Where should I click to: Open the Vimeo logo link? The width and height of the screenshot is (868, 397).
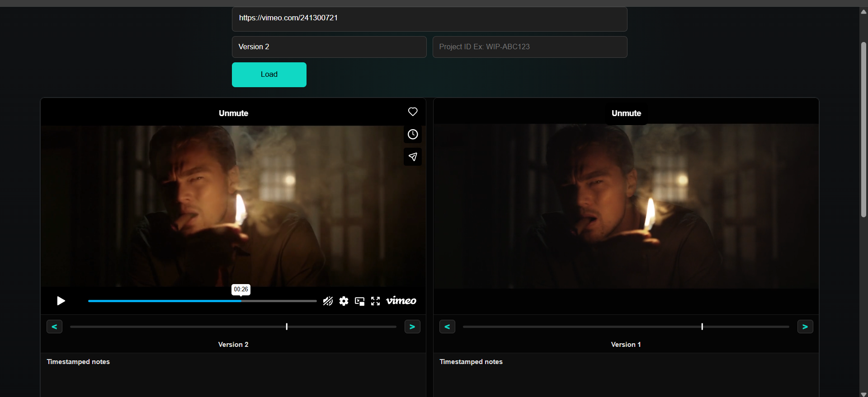[401, 301]
